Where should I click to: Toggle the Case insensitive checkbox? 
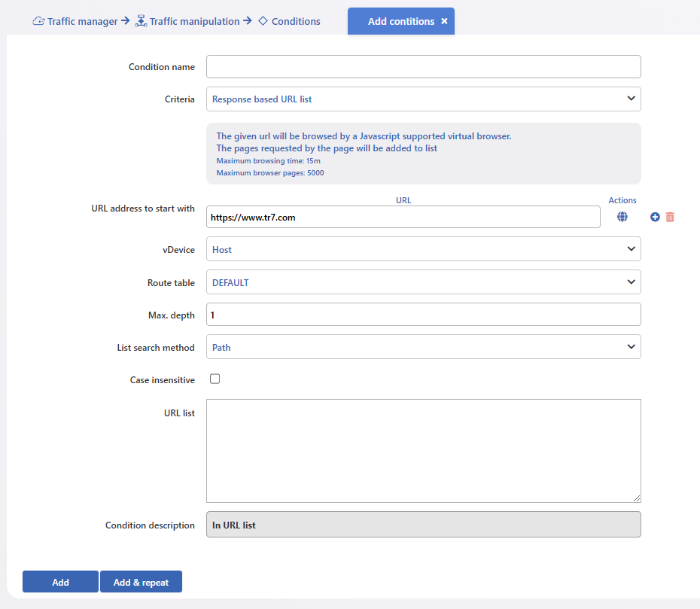[x=215, y=379]
